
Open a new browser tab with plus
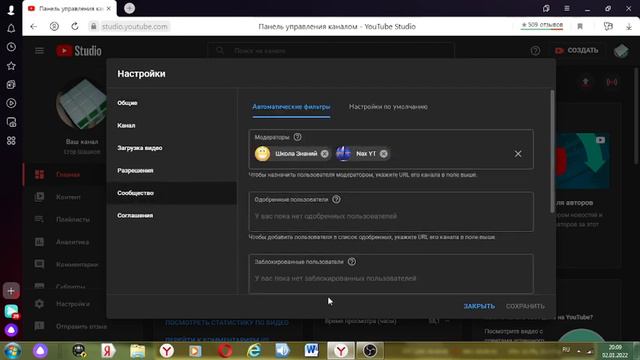click(129, 8)
